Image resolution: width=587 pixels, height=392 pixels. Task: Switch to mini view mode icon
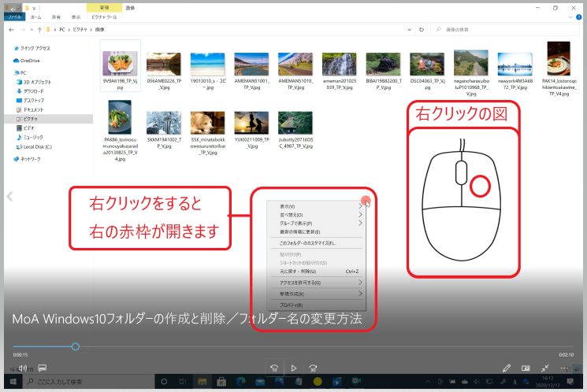point(526,368)
